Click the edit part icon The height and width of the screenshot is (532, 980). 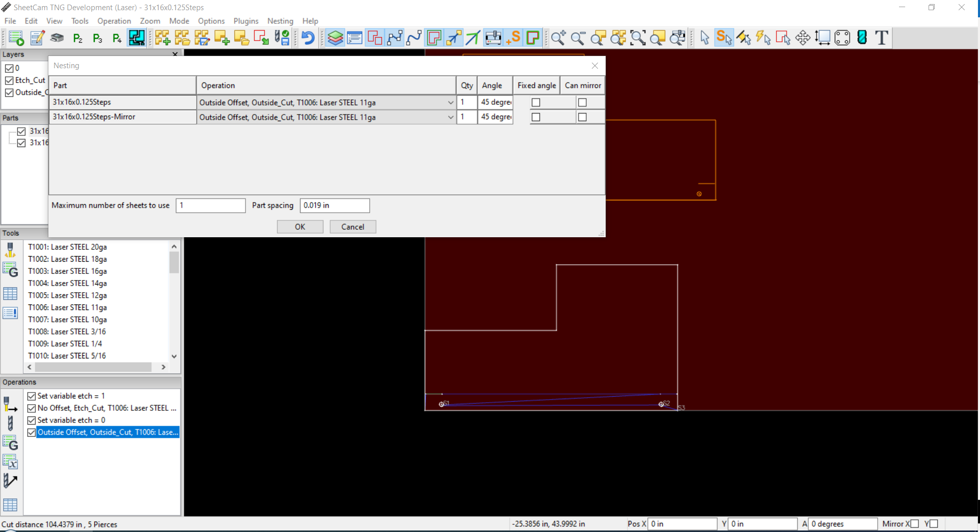(x=202, y=38)
